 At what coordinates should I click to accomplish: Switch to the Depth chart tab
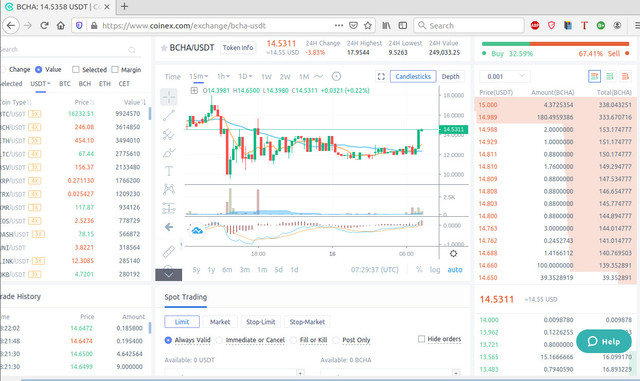[x=450, y=76]
